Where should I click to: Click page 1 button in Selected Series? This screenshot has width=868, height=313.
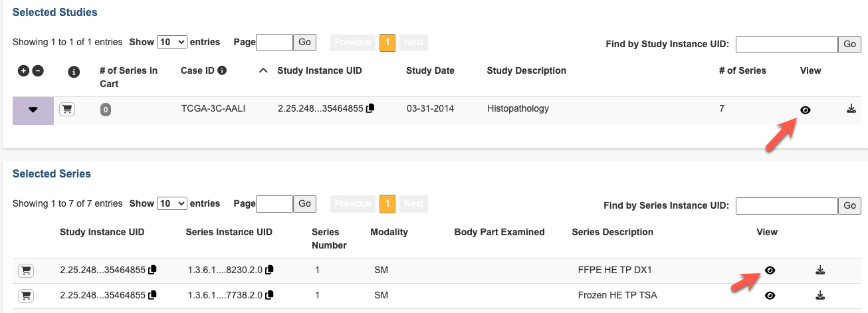387,203
